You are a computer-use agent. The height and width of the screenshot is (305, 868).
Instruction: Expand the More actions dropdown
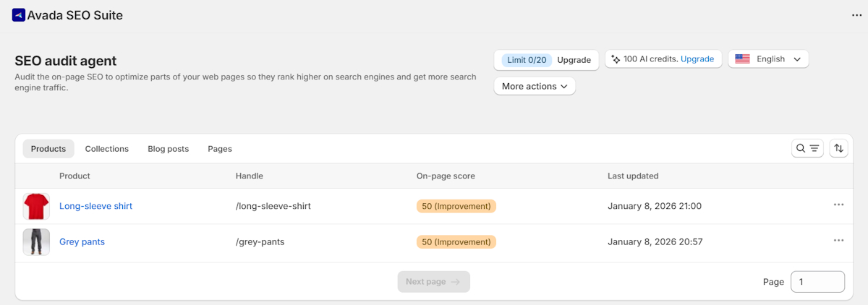[535, 86]
